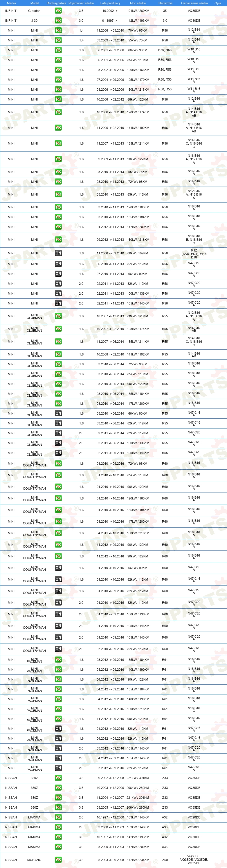Viewport: 227px width, 868px height.
Task: Click the diesel ON icon in the Clubman 66kW / 90KM row
Action: pos(58,413)
